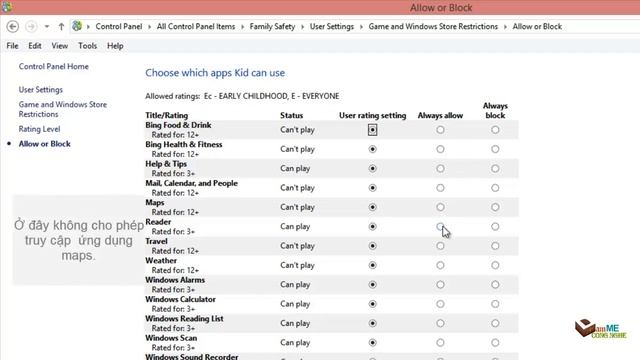Screen dimensions: 640x360
Task: Open Control Panel Home link
Action: [x=53, y=67]
